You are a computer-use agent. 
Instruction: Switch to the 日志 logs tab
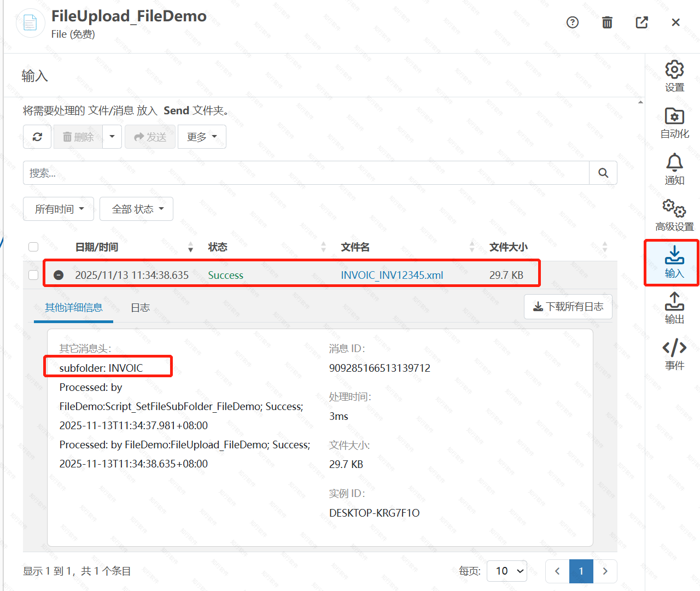[140, 307]
